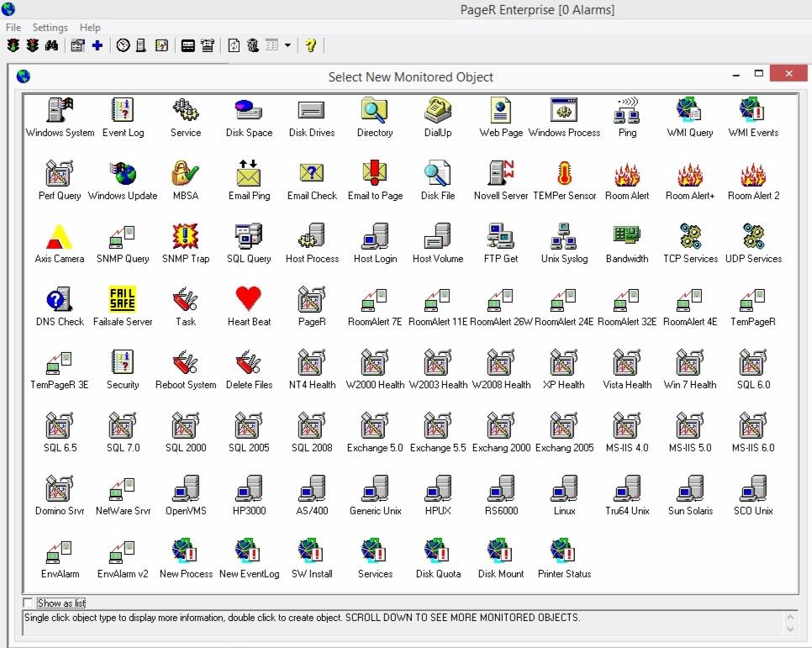The height and width of the screenshot is (648, 812).
Task: Choose the Web Page object icon
Action: pos(501,110)
